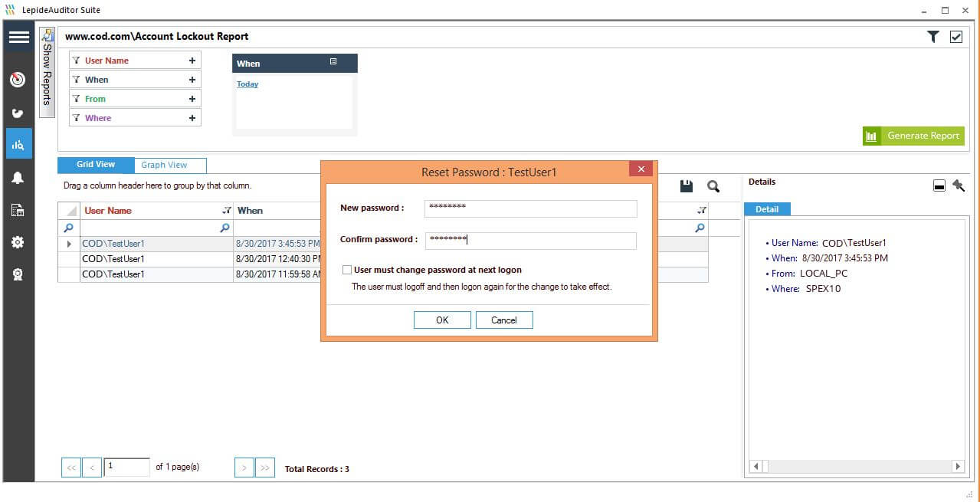Image resolution: width=980 pixels, height=502 pixels.
Task: Click the magnifier icon at the end of the User Name search cell
Action: 225,228
